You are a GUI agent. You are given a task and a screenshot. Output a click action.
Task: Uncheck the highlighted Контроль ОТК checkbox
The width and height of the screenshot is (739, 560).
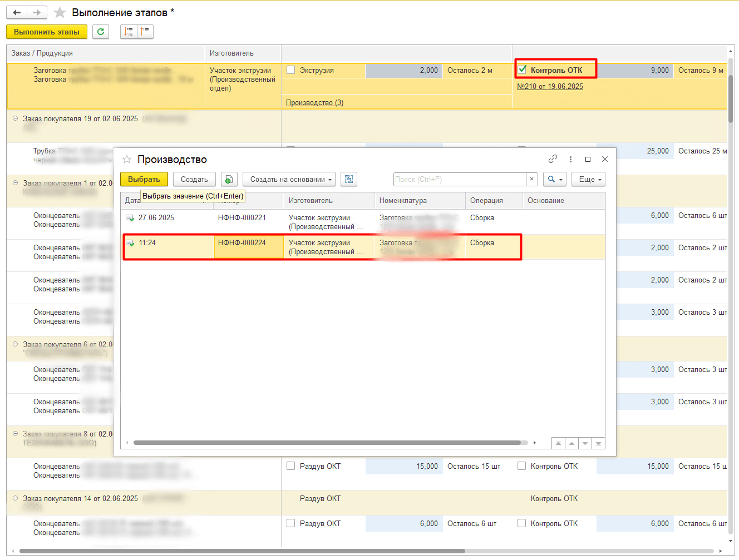coord(522,70)
